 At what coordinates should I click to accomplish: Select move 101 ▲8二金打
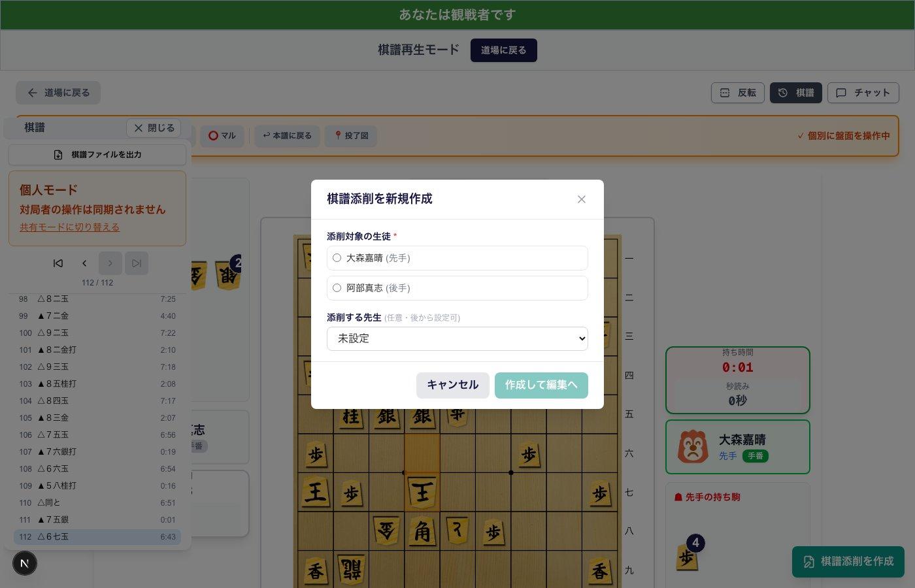click(97, 350)
